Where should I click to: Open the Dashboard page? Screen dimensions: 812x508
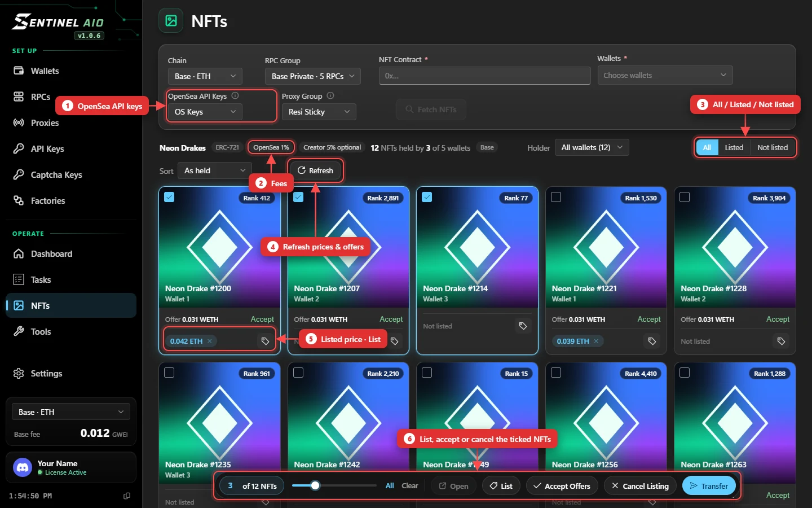click(x=71, y=253)
